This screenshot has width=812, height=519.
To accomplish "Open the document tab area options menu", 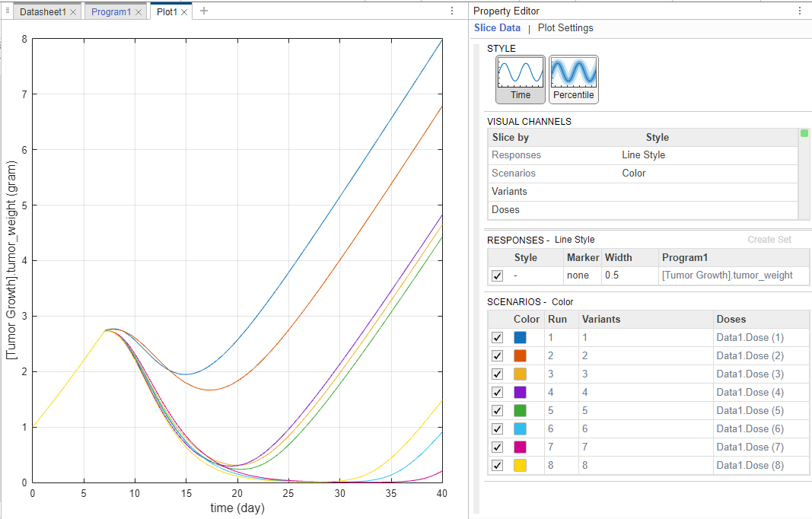I will click(452, 11).
